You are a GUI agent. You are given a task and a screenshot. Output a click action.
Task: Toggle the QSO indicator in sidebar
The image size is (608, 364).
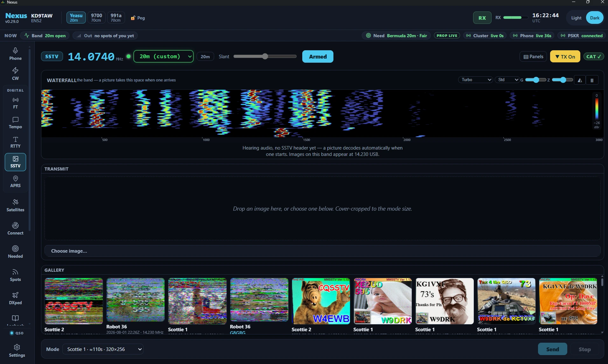pyautogui.click(x=17, y=333)
